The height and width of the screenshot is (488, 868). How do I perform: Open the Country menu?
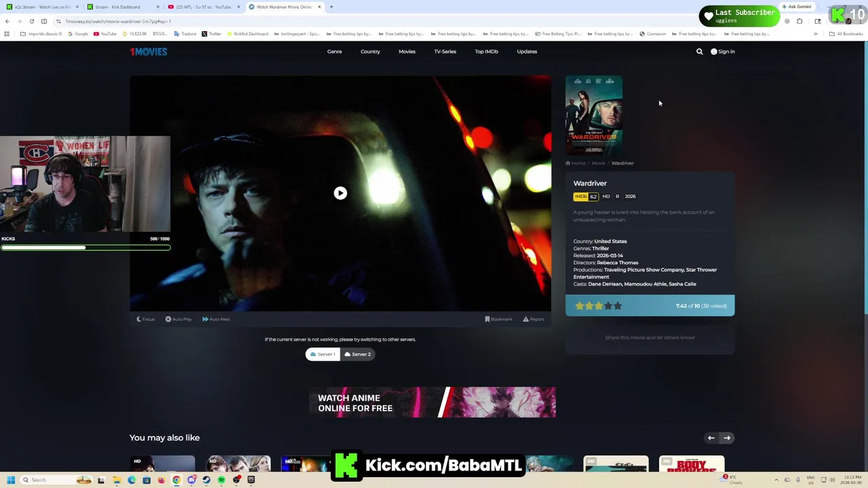370,52
